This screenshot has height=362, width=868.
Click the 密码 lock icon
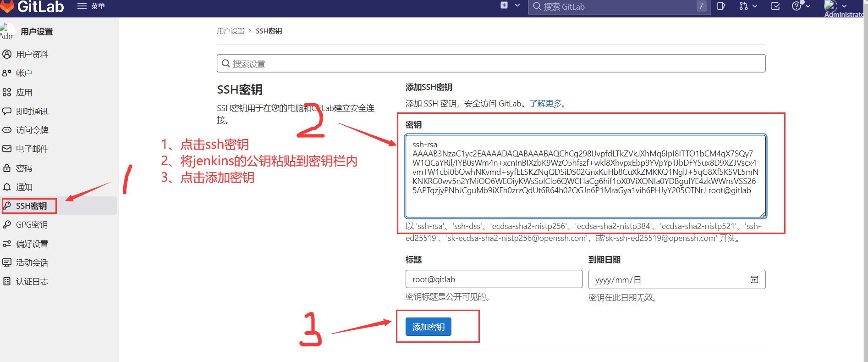pos(7,168)
